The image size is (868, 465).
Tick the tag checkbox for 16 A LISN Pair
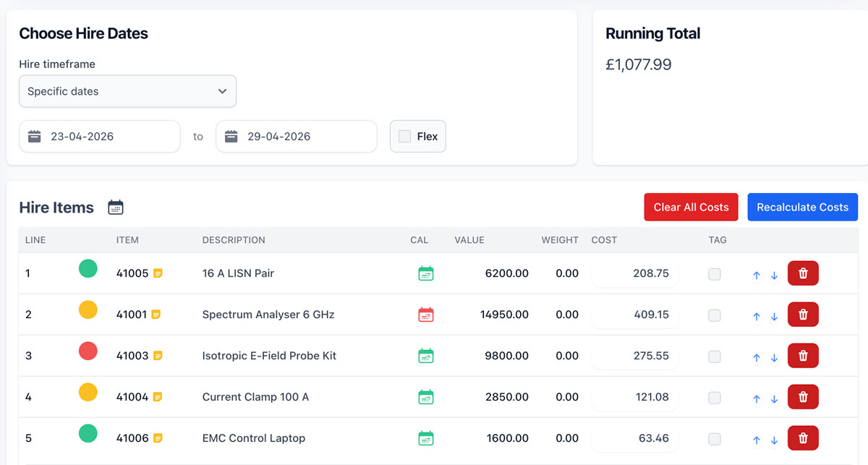pos(715,274)
